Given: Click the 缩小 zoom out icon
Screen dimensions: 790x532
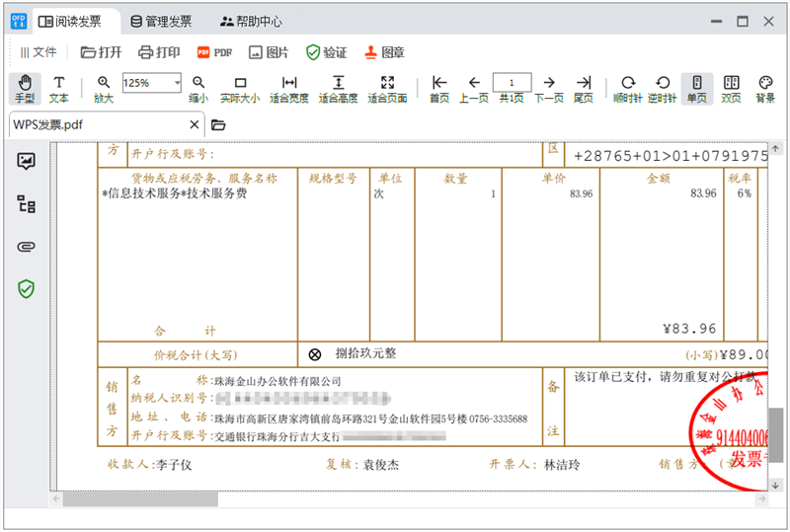Looking at the screenshot, I should click(x=198, y=89).
